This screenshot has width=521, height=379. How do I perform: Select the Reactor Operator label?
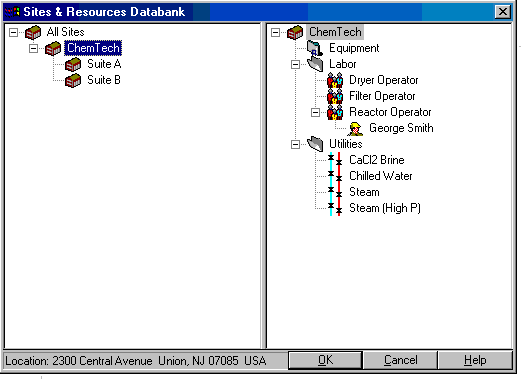click(390, 112)
